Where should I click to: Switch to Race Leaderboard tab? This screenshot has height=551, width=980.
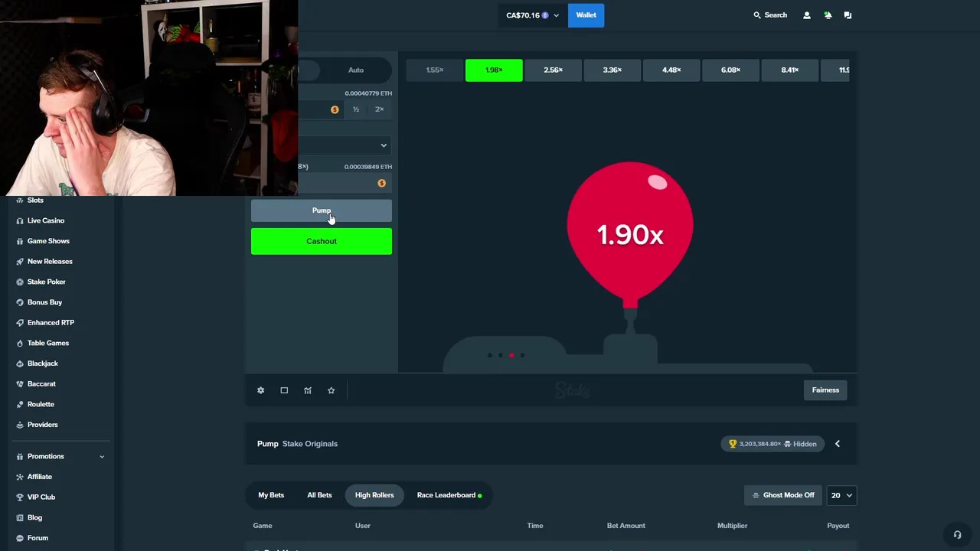click(449, 495)
